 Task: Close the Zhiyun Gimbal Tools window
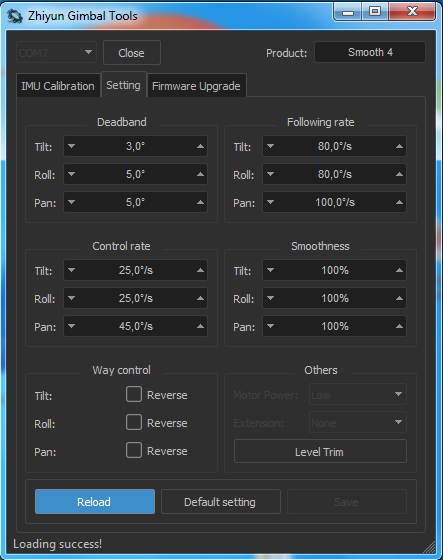(x=412, y=12)
